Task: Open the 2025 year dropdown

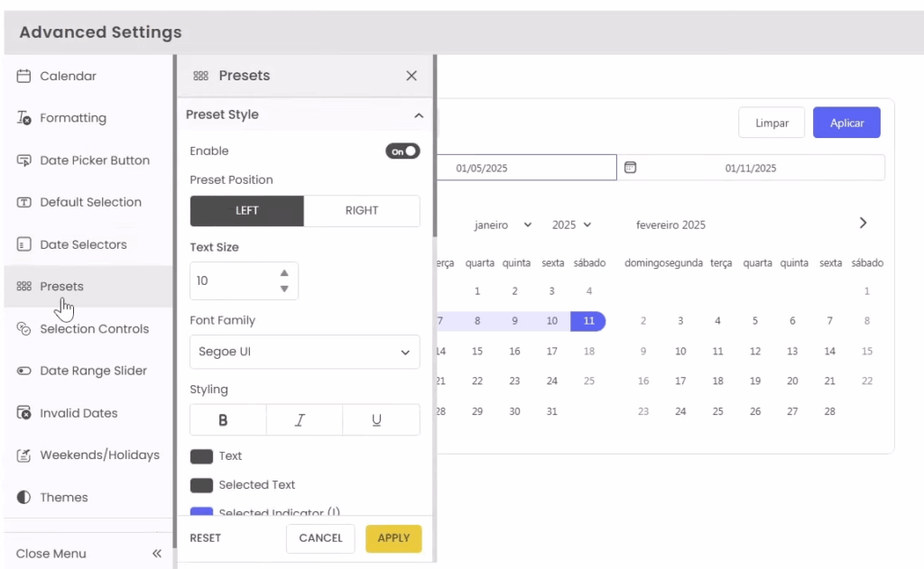Action: coord(571,225)
